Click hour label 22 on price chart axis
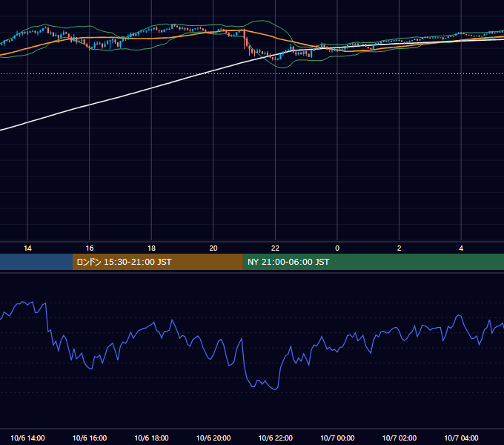 point(275,248)
